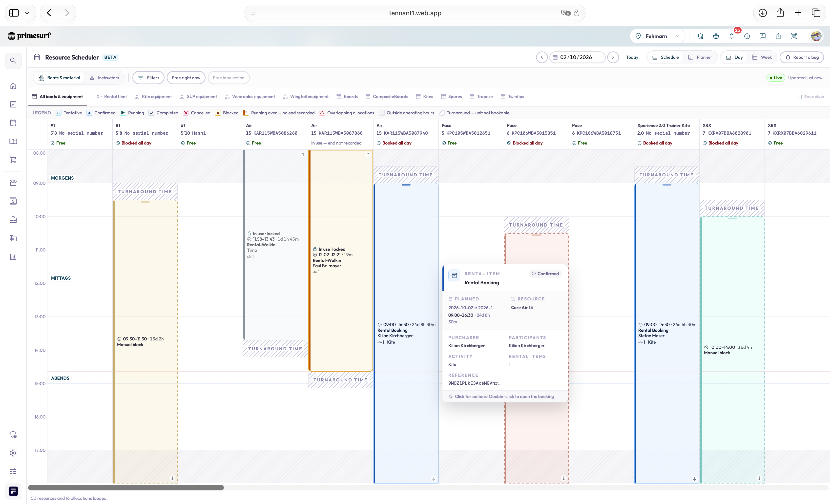Switch to Boats & material mode
This screenshot has height=504, width=830.
pyautogui.click(x=59, y=78)
